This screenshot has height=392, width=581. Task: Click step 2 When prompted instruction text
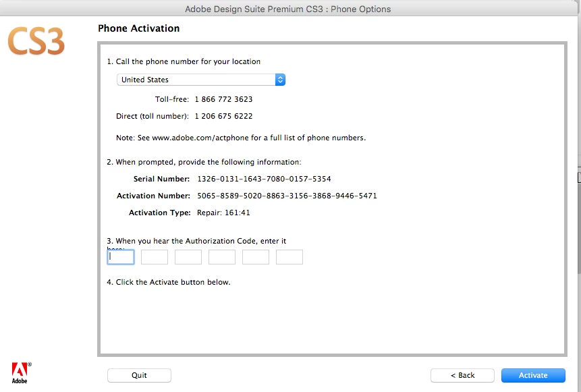(x=204, y=163)
